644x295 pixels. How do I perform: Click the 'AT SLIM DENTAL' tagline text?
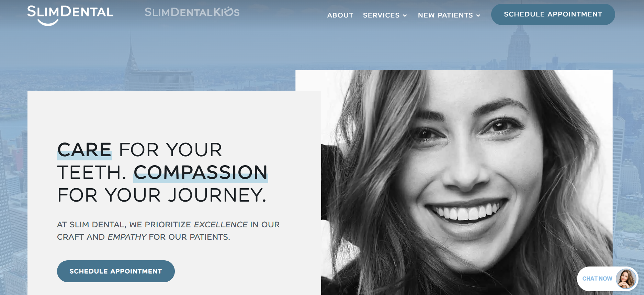(168, 231)
